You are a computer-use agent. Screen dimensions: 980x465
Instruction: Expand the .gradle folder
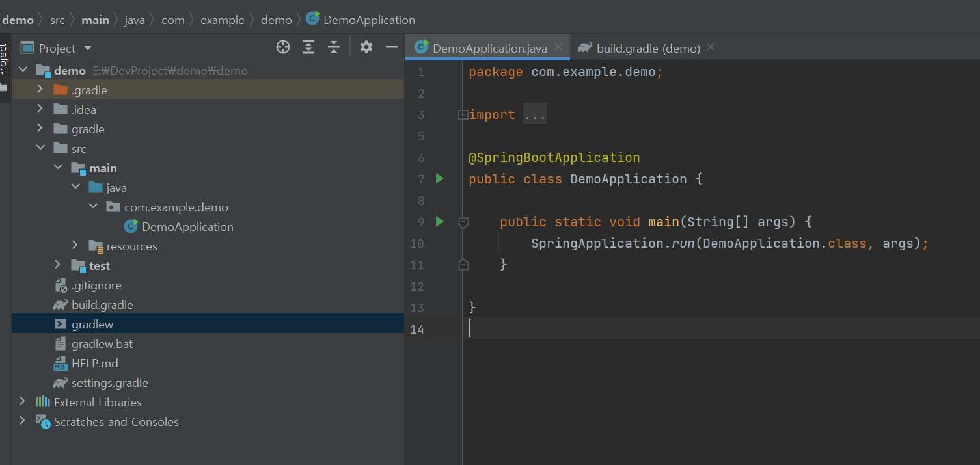(x=40, y=90)
